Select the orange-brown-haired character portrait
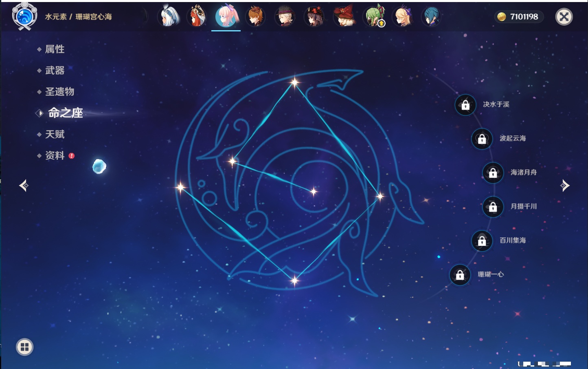The image size is (588, 369). pyautogui.click(x=255, y=16)
